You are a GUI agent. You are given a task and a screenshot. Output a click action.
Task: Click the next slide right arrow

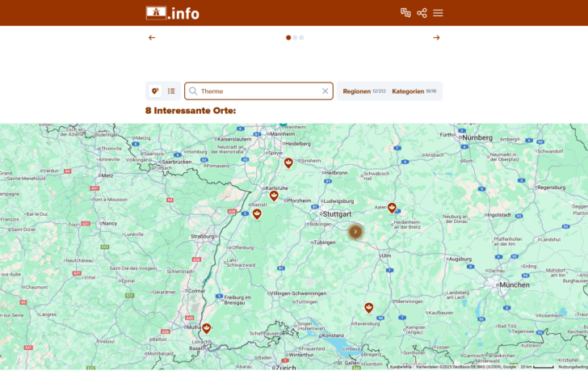[436, 37]
